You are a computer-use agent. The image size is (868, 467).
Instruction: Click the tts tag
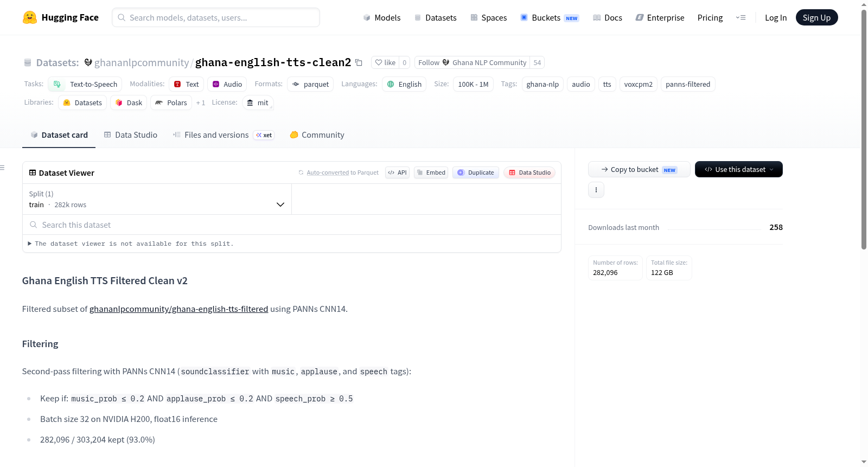607,84
